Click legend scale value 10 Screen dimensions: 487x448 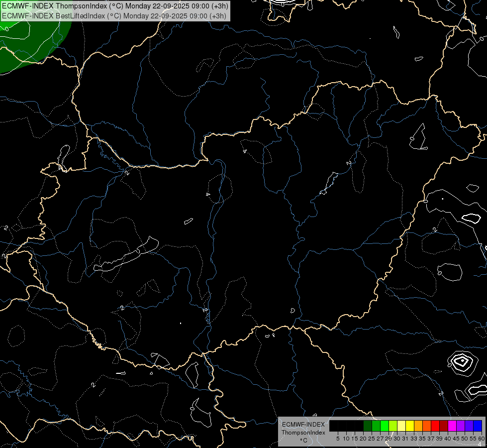(346, 439)
